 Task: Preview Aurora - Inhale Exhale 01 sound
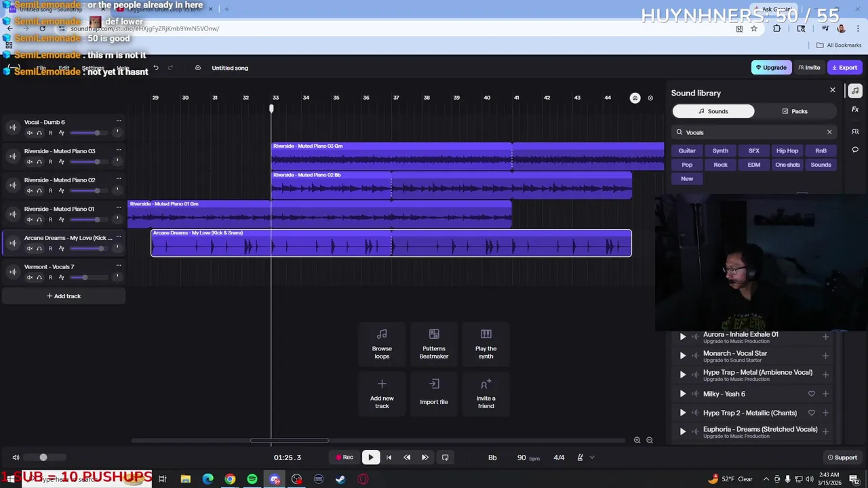click(x=682, y=336)
